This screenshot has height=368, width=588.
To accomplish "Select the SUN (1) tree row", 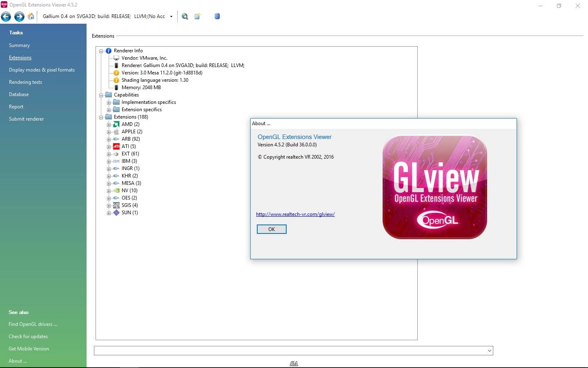I will tap(129, 213).
